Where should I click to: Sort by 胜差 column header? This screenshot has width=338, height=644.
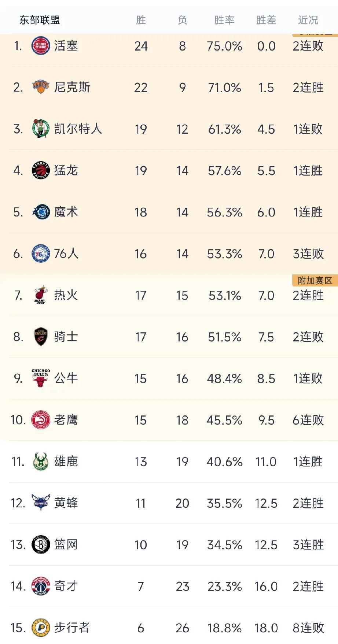click(266, 20)
